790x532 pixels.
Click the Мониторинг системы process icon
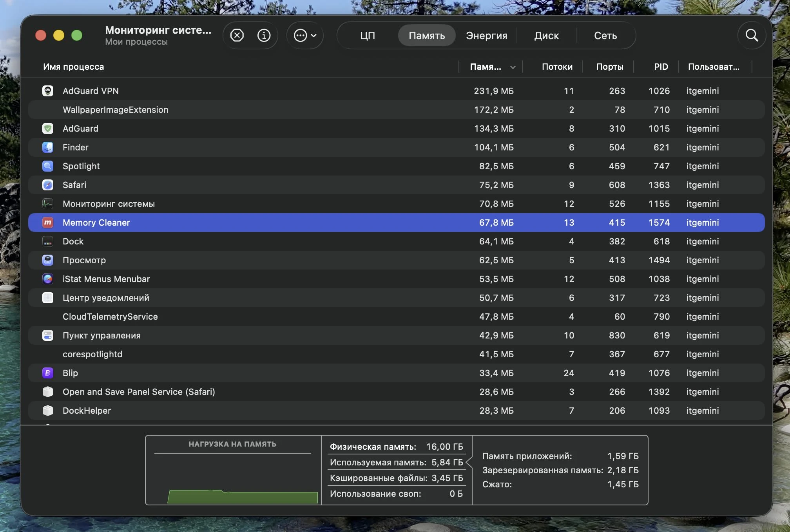tap(48, 204)
